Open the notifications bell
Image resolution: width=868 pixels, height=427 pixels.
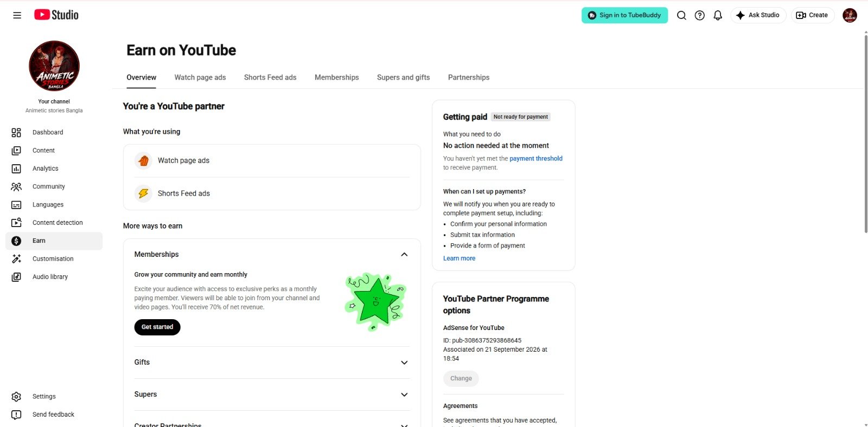tap(718, 15)
